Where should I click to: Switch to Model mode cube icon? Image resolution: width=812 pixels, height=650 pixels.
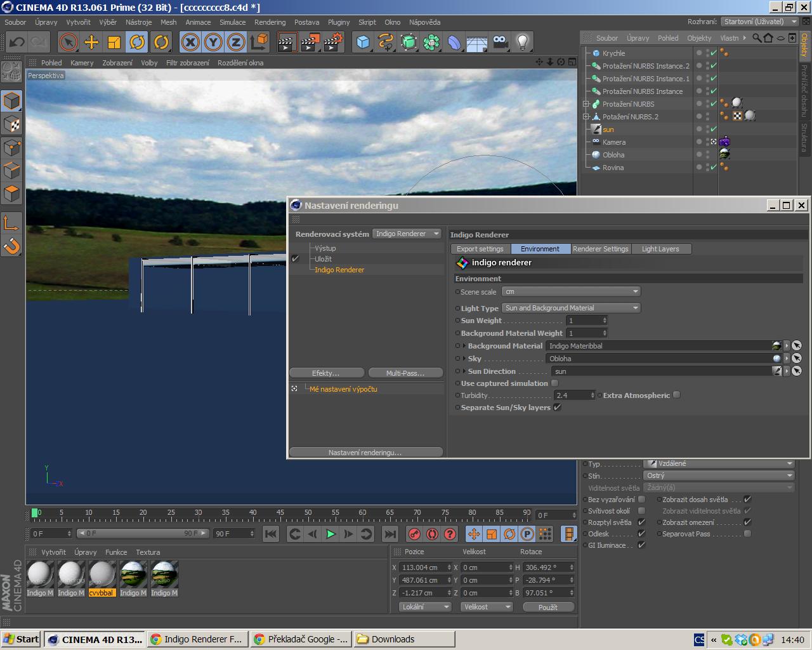[12, 101]
